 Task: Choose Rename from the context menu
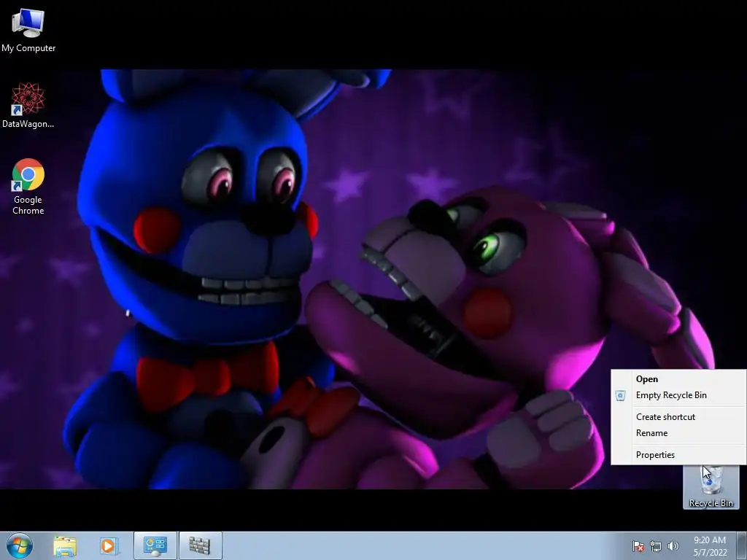pyautogui.click(x=678, y=433)
